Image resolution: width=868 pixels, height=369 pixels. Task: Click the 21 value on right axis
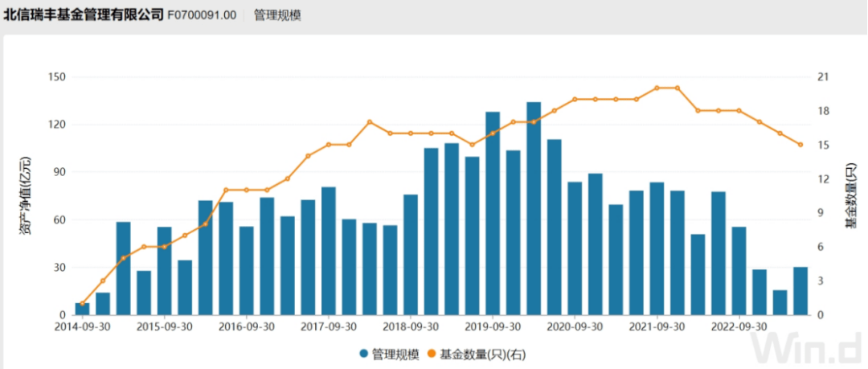pos(823,77)
